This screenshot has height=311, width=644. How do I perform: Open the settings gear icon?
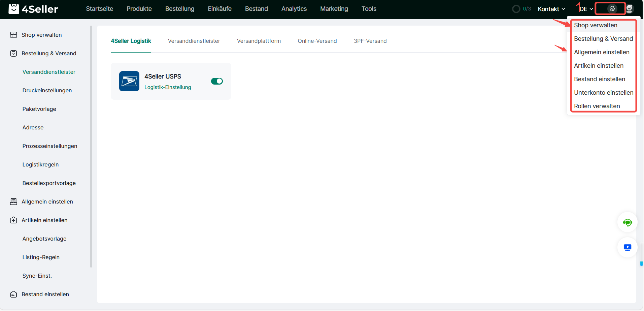pos(612,9)
